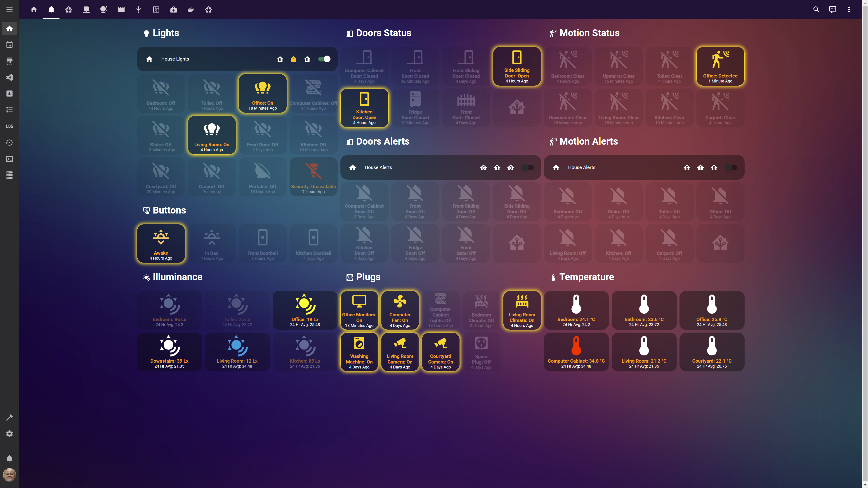Open the three-dot overflow menu

tap(849, 9)
